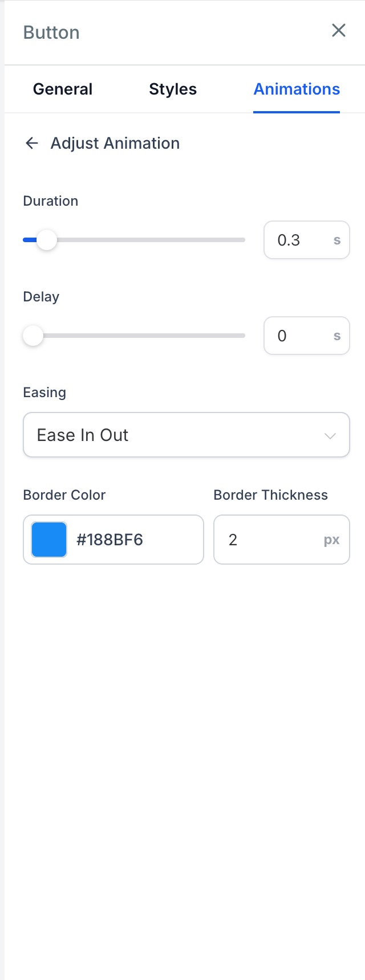Click the Delay value field showing 0
This screenshot has width=365, height=980.
point(307,336)
